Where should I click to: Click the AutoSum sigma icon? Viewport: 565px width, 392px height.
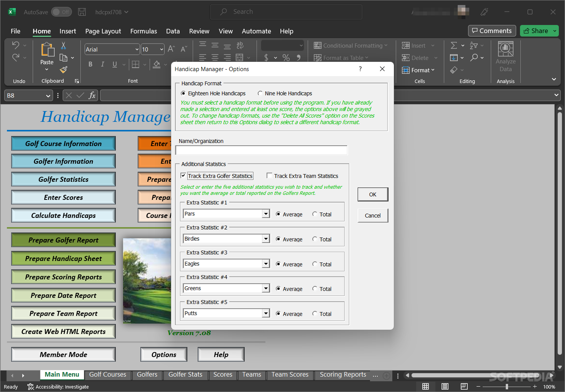(x=454, y=45)
